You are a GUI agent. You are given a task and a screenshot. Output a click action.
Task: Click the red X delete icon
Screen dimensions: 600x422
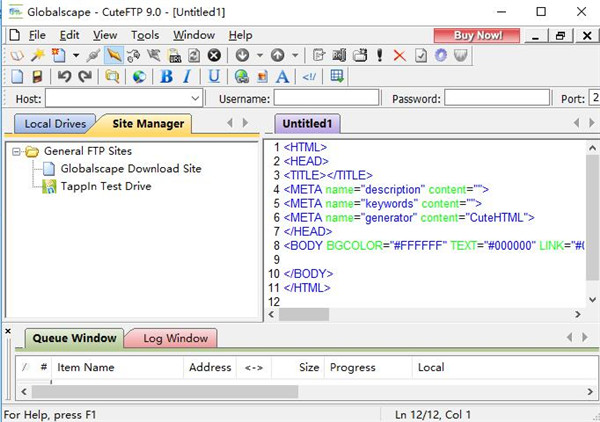(x=400, y=55)
